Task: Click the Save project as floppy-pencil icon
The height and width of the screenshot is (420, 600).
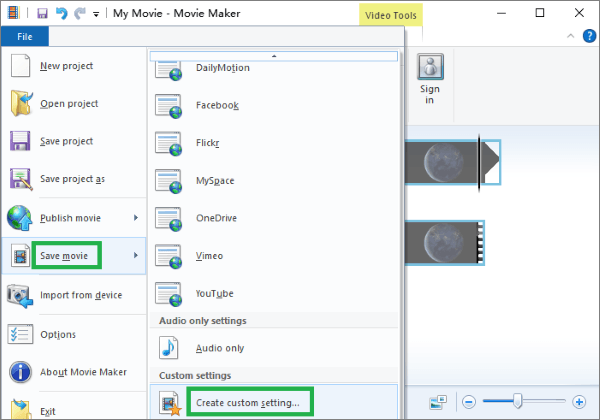Action: (x=21, y=179)
